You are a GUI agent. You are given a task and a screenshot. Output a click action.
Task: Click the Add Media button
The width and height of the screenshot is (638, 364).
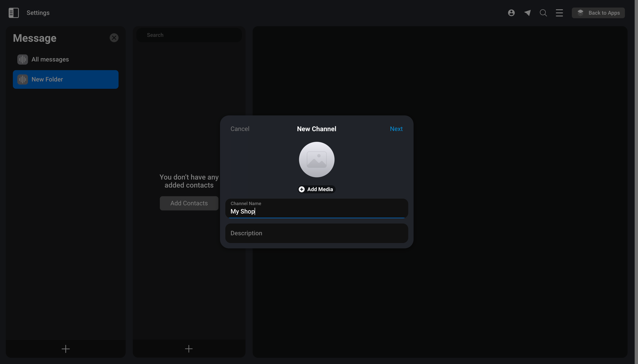(x=317, y=189)
